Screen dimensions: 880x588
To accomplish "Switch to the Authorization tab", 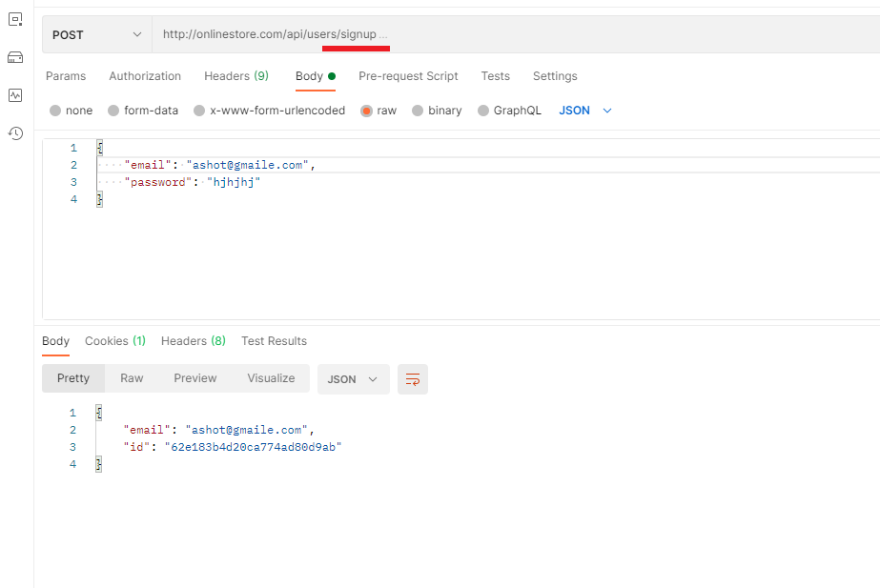I will tap(145, 76).
